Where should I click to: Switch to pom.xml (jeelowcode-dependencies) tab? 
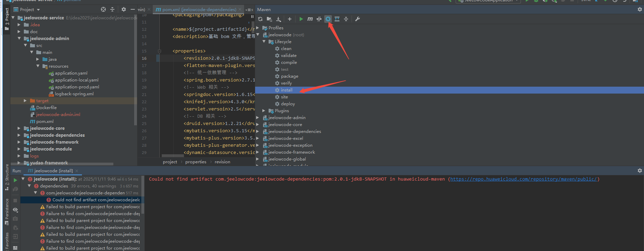click(199, 9)
